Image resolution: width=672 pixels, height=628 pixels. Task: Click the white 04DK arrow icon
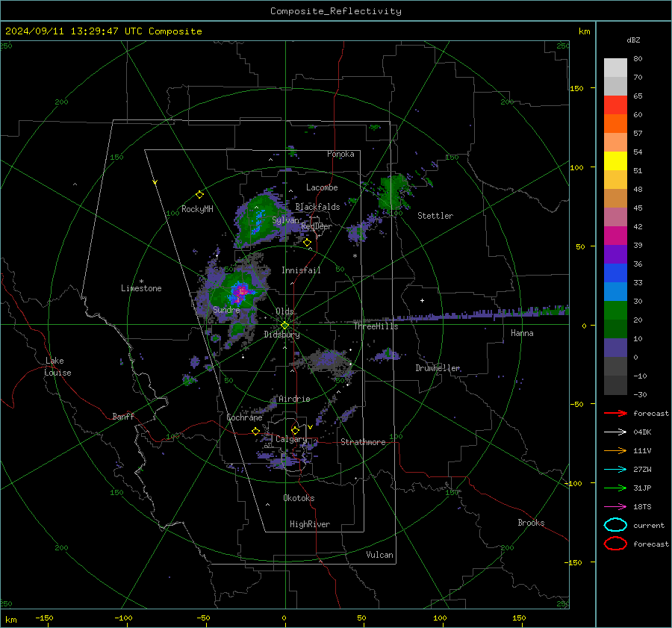click(615, 432)
